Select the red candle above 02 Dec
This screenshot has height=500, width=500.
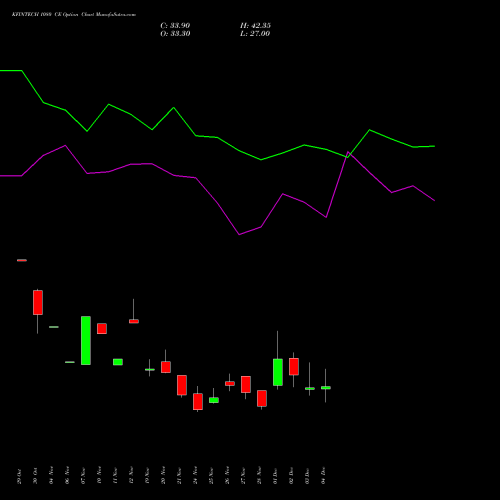[x=294, y=367]
